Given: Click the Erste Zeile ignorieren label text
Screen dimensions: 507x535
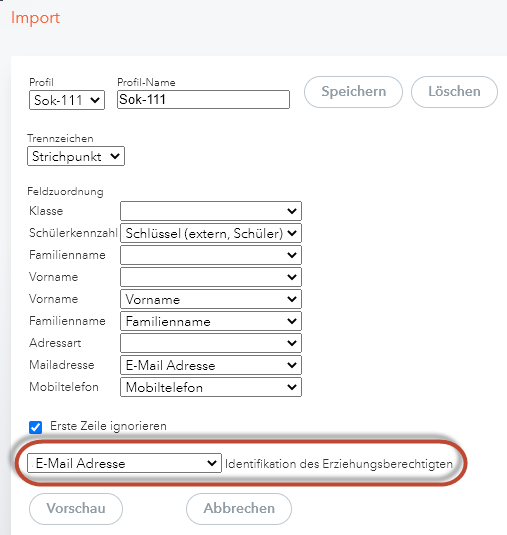Looking at the screenshot, I should tap(108, 426).
